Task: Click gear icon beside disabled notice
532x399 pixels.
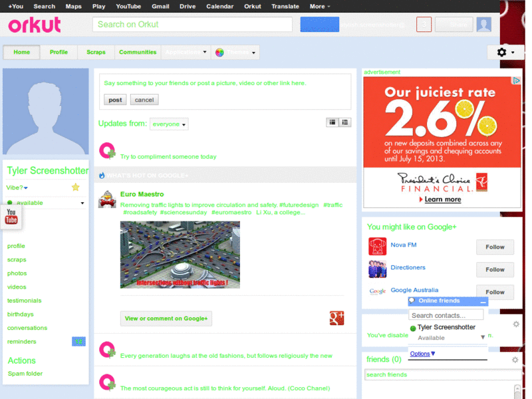Action: pos(516,324)
